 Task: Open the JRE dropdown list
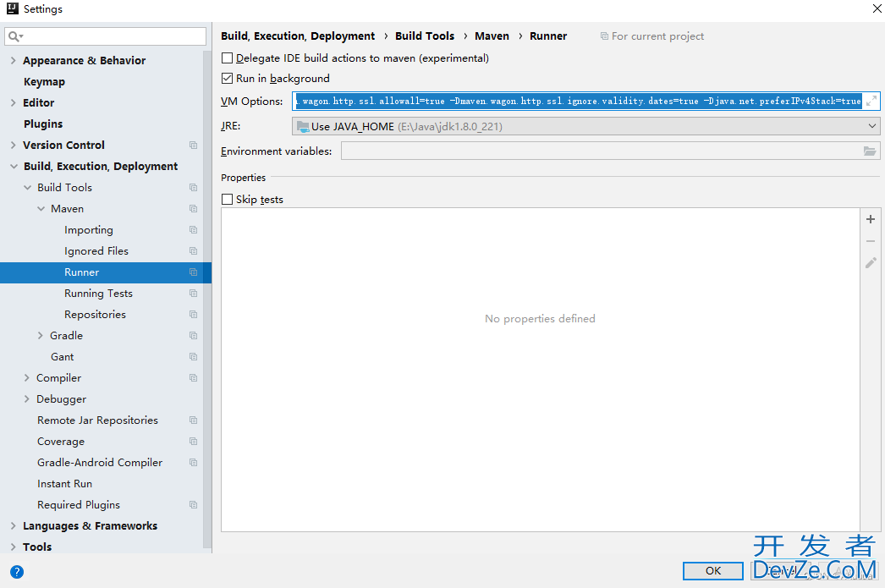tap(872, 126)
